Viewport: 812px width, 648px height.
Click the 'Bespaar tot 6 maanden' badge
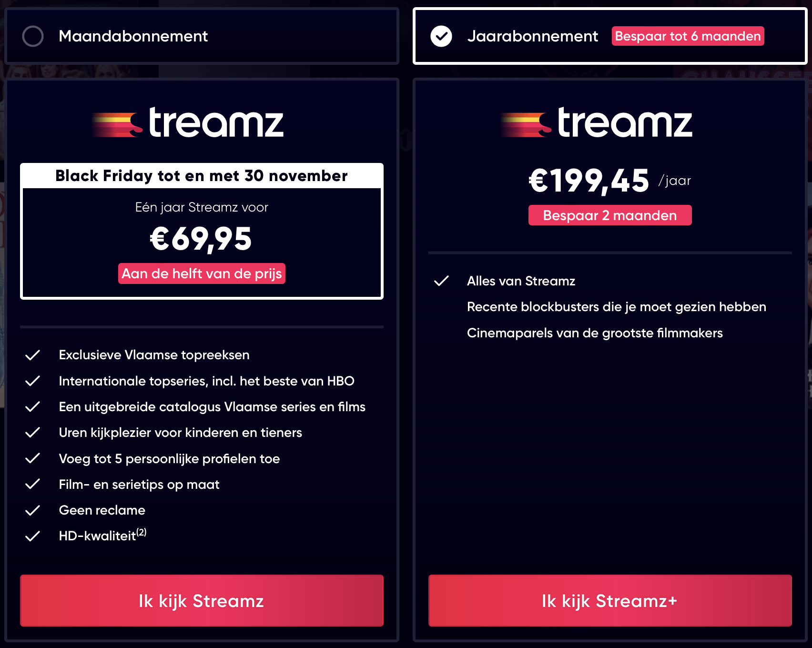(x=688, y=36)
